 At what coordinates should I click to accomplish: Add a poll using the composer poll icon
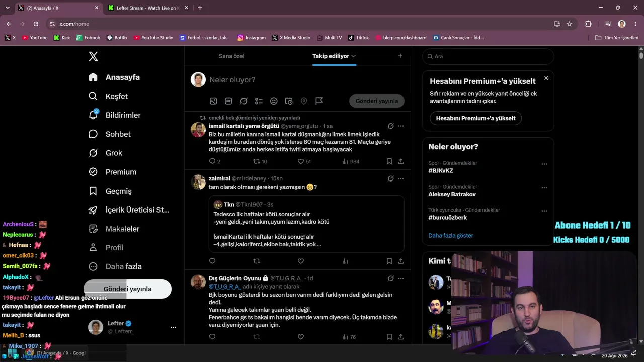tap(259, 101)
